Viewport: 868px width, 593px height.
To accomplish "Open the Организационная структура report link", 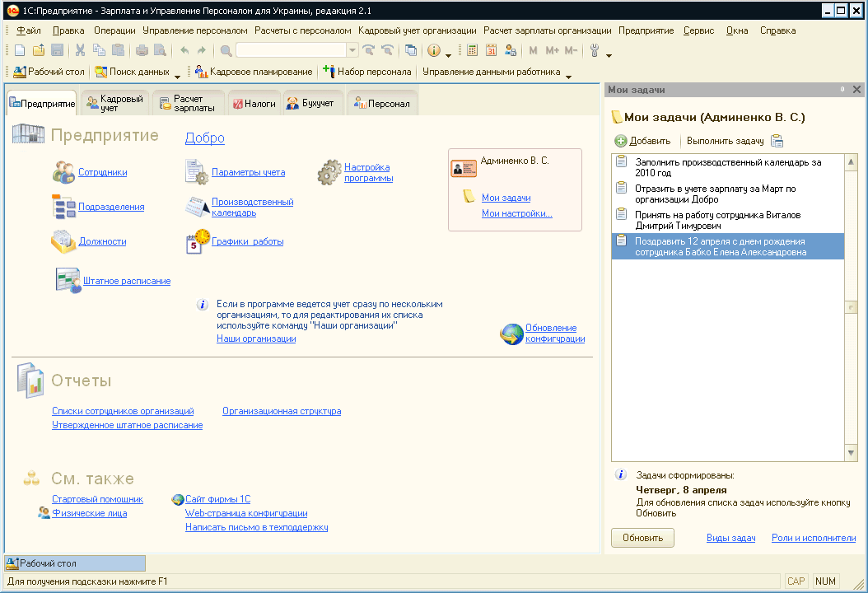I will coord(282,411).
